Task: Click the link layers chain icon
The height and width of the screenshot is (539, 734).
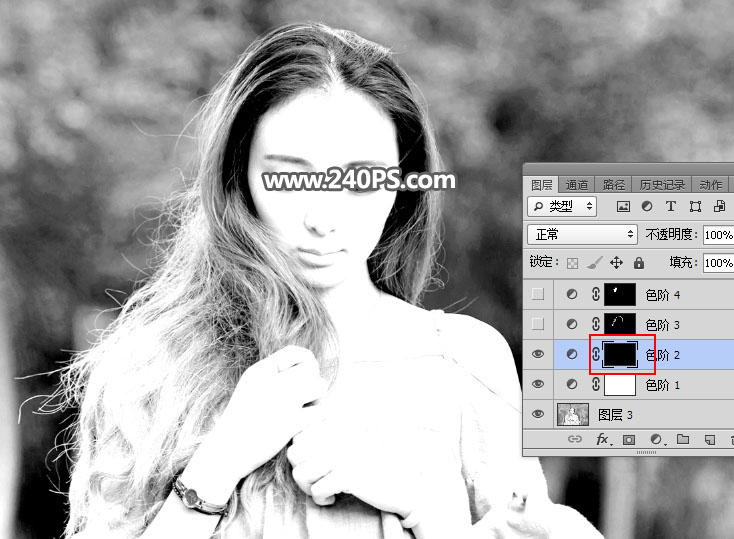Action: pos(575,439)
